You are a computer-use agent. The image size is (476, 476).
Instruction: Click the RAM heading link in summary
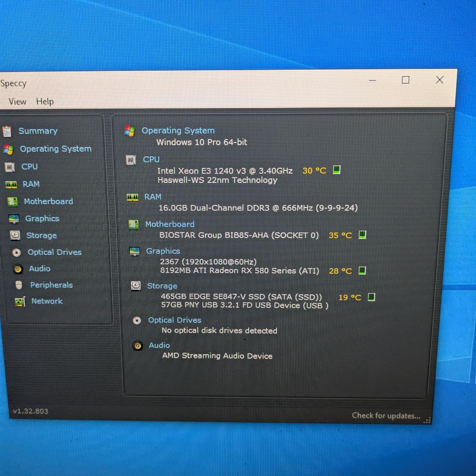153,197
